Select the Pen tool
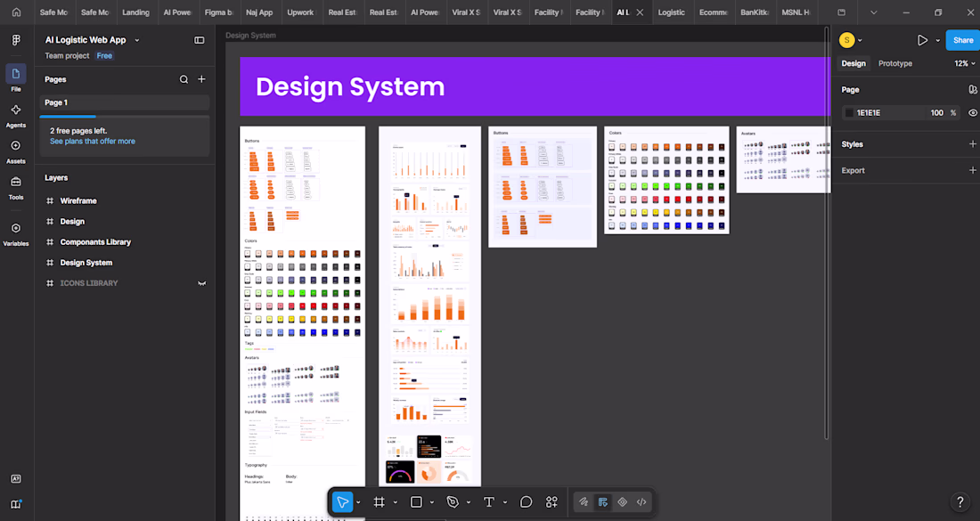 [x=453, y=501]
